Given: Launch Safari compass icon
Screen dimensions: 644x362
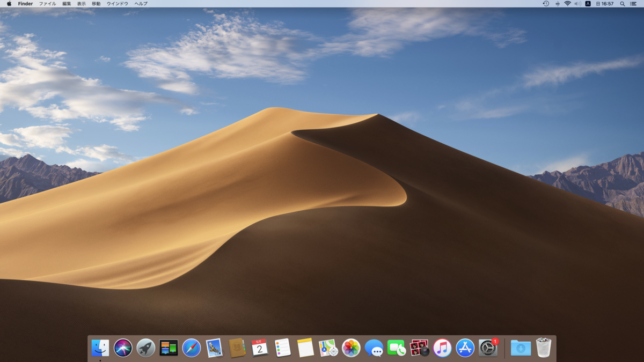Looking at the screenshot, I should (x=192, y=348).
